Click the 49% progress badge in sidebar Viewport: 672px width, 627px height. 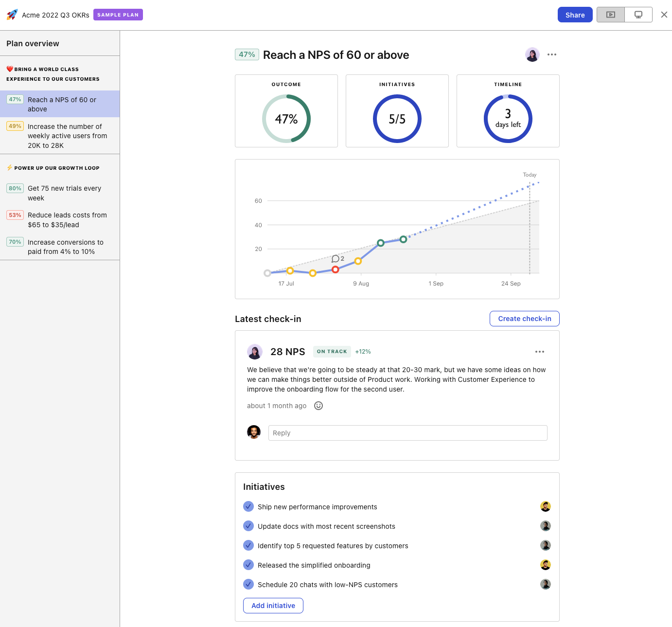point(15,126)
